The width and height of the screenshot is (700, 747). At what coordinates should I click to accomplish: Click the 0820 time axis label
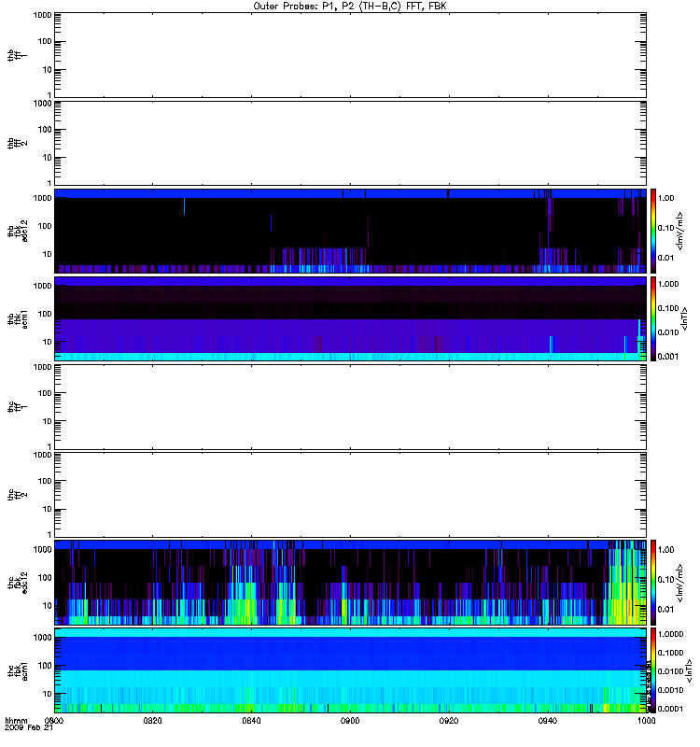(x=153, y=721)
